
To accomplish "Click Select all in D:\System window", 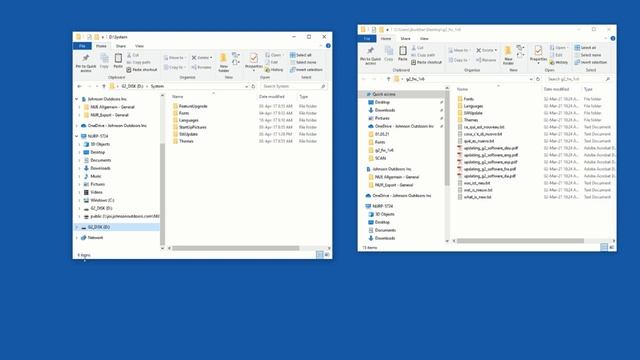I will pos(301,55).
